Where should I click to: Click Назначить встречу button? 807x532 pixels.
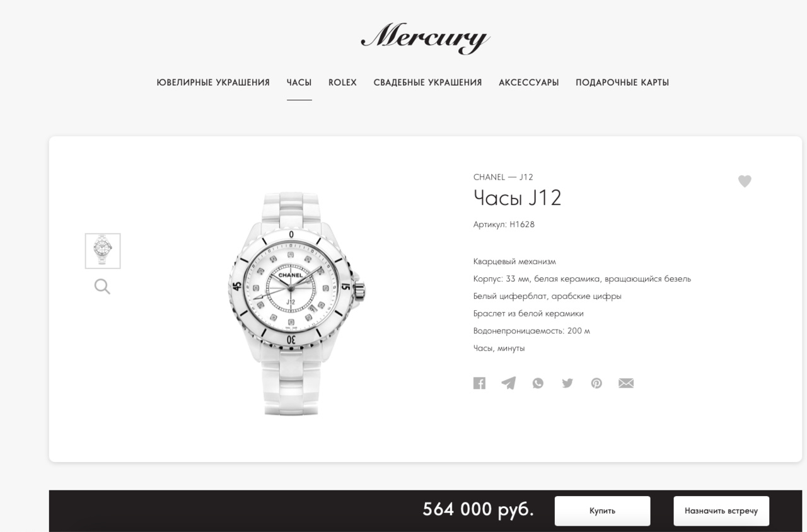[x=721, y=511]
